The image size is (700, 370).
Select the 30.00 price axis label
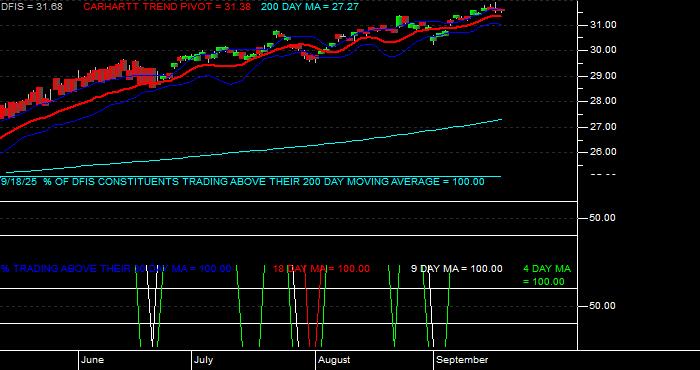[x=604, y=50]
